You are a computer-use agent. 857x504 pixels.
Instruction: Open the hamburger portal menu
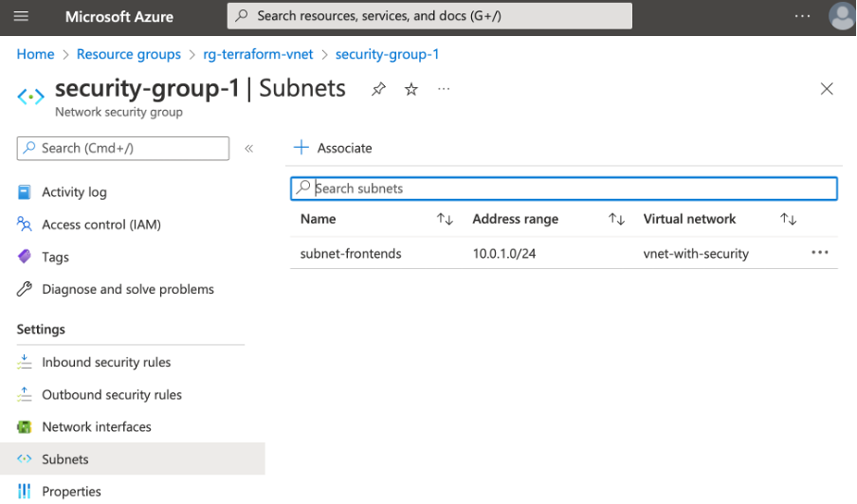[x=21, y=16]
